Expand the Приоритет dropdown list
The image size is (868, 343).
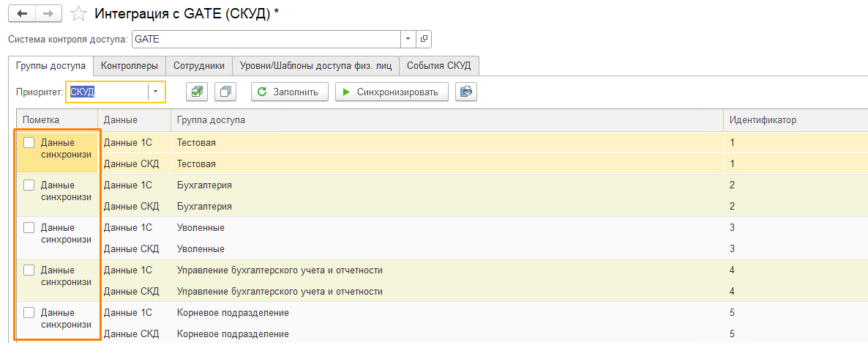click(156, 92)
